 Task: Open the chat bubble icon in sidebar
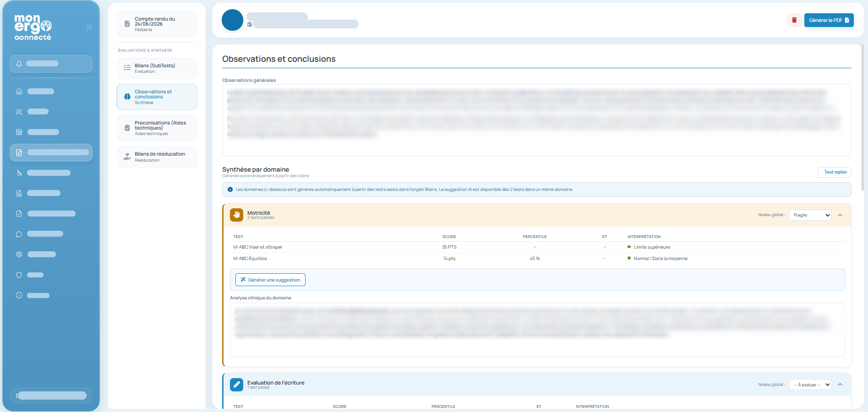coord(19,234)
